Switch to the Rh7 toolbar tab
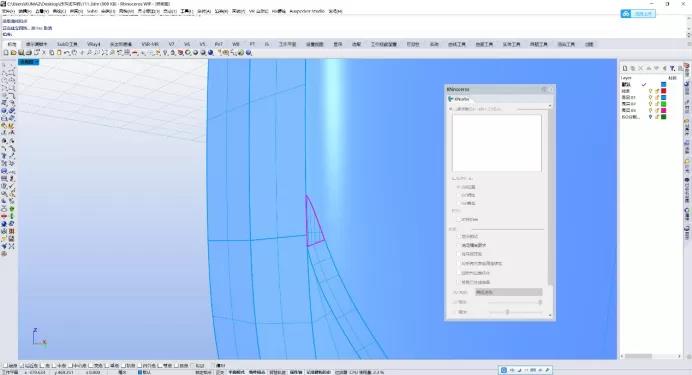Screen dimensions: 692x375 click(x=218, y=44)
